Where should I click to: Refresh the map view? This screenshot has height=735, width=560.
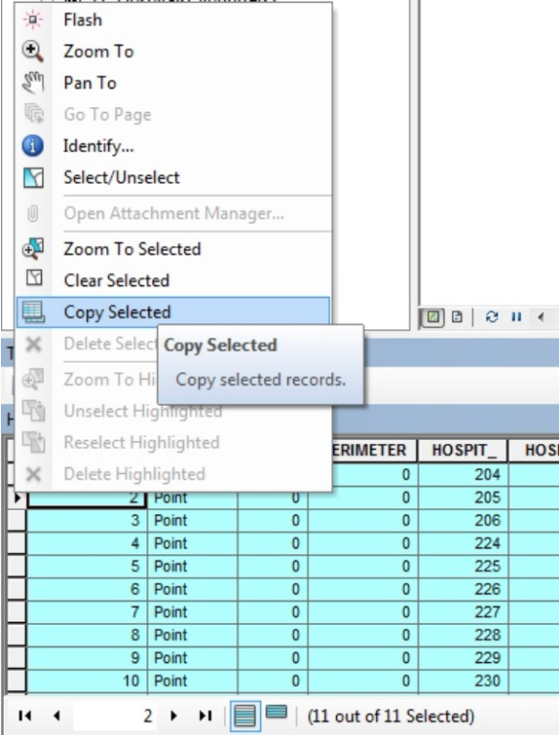pyautogui.click(x=491, y=317)
